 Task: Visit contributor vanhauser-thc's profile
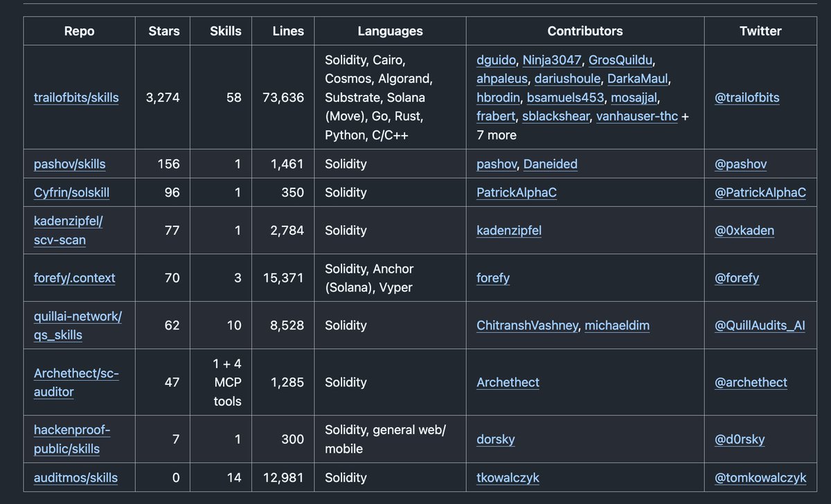(x=637, y=116)
